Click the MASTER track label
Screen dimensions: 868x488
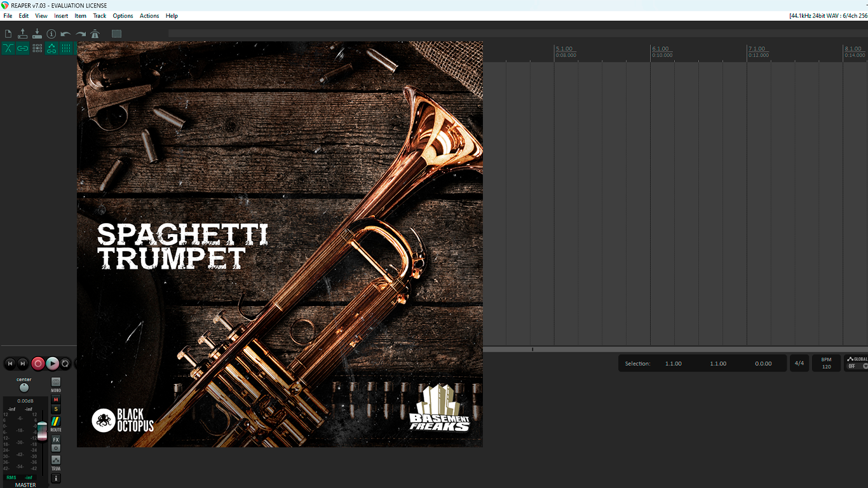[x=25, y=485]
